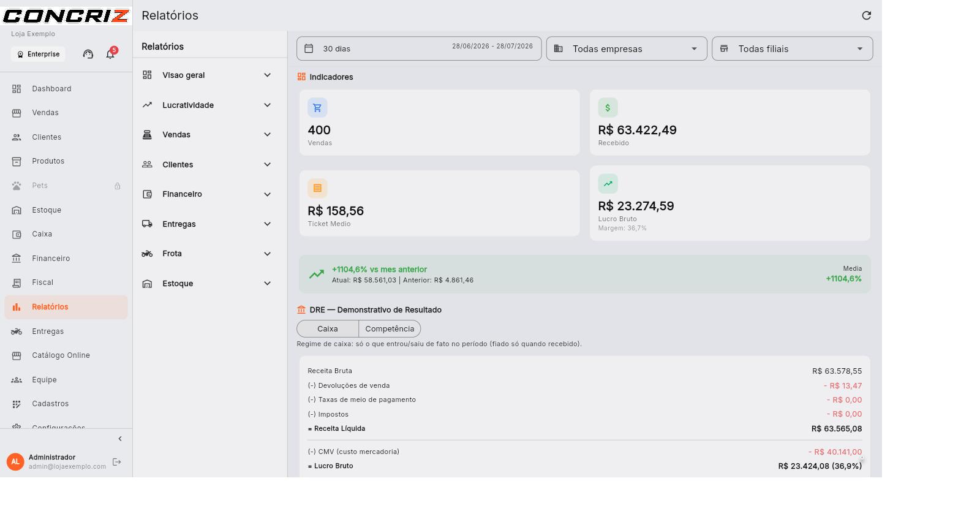Click the R$ 158,56 Ticket Medio value
This screenshot has height=530, width=980.
coord(336,211)
